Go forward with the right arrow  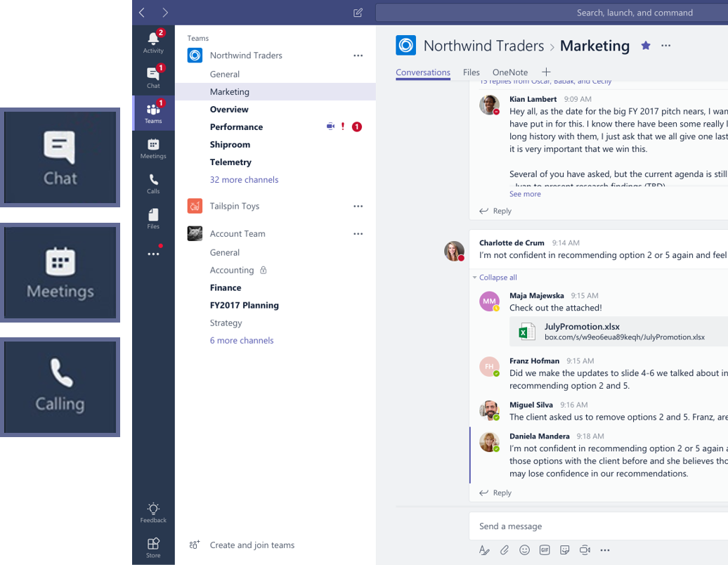(165, 13)
